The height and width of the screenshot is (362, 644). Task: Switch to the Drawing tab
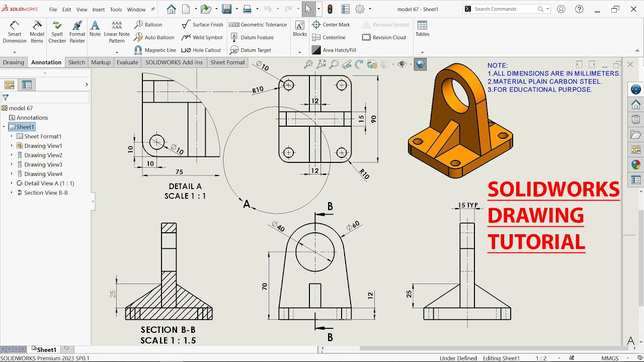(x=14, y=62)
